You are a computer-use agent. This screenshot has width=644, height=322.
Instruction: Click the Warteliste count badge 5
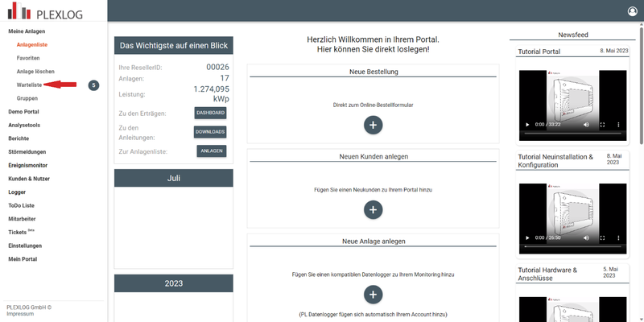click(x=93, y=85)
